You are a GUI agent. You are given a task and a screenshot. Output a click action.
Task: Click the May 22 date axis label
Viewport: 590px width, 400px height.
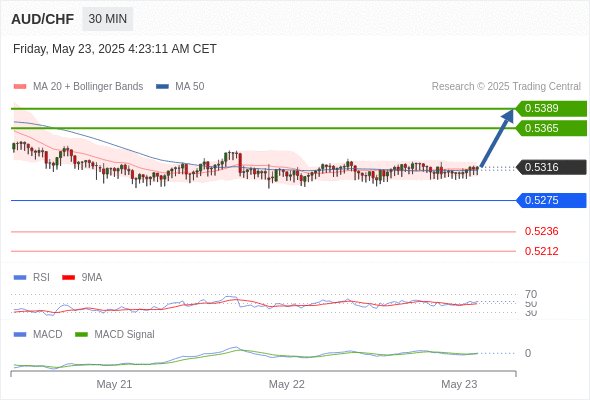pos(287,384)
